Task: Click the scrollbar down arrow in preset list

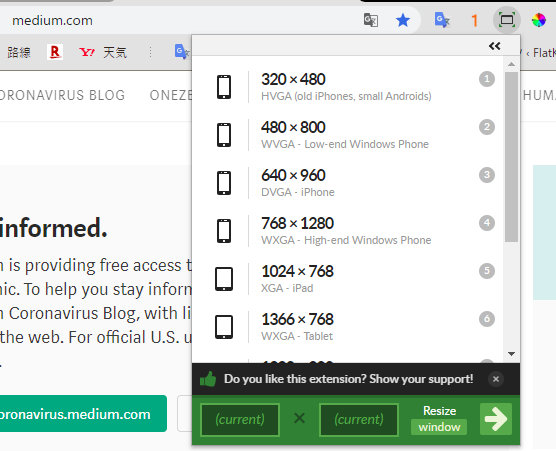Action: pos(511,354)
